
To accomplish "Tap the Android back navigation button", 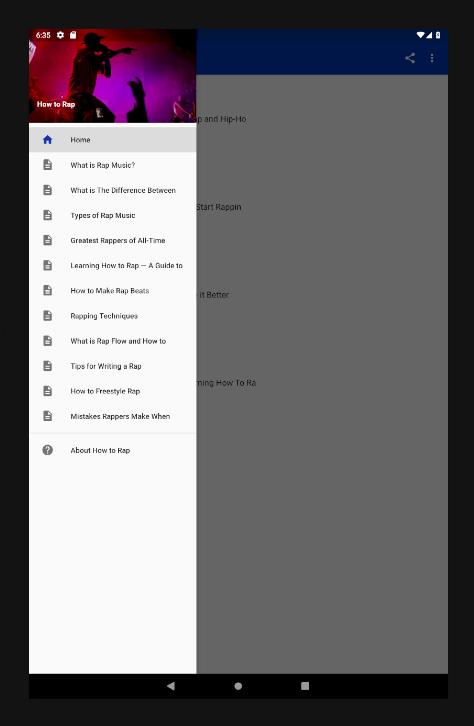I will (171, 686).
